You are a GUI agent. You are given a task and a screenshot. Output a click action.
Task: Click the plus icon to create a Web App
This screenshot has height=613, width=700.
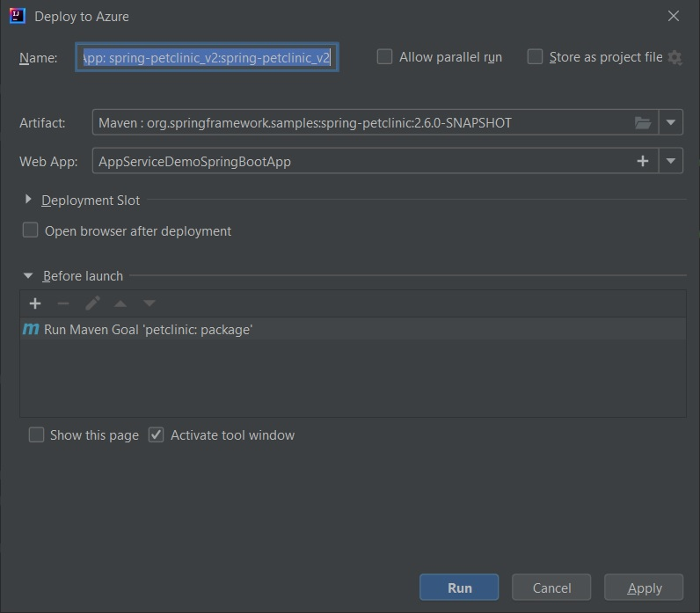click(643, 161)
